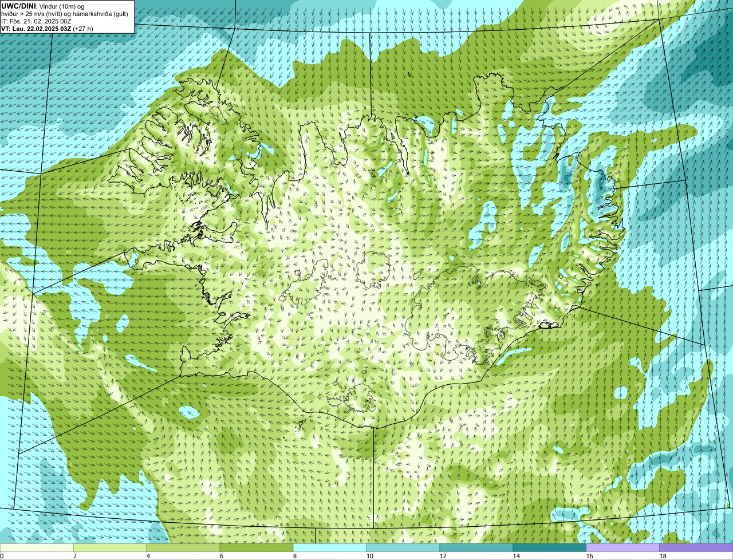The height and width of the screenshot is (560, 733).
Task: Click the legend scale label '18'
Action: pos(663,556)
